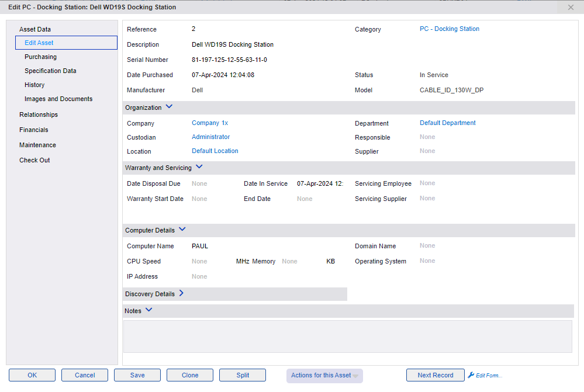584x392 pixels.
Task: Open the Check Out section
Action: (34, 159)
